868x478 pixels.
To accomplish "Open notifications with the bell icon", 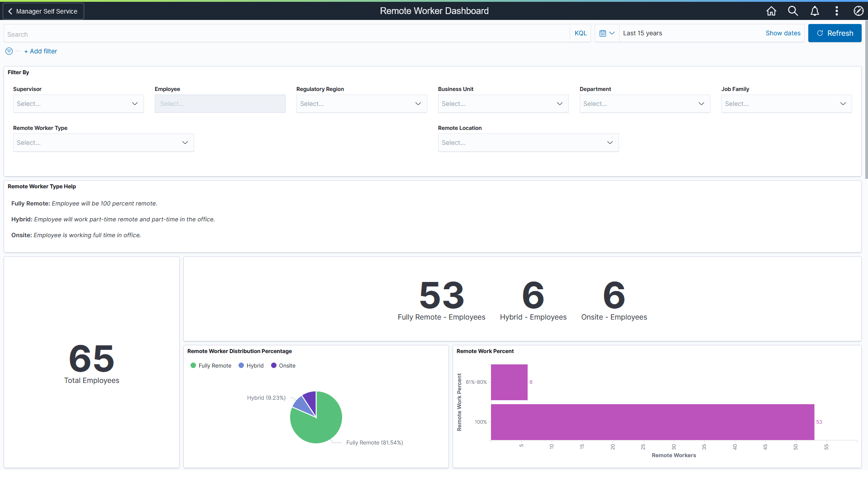I will (x=815, y=11).
